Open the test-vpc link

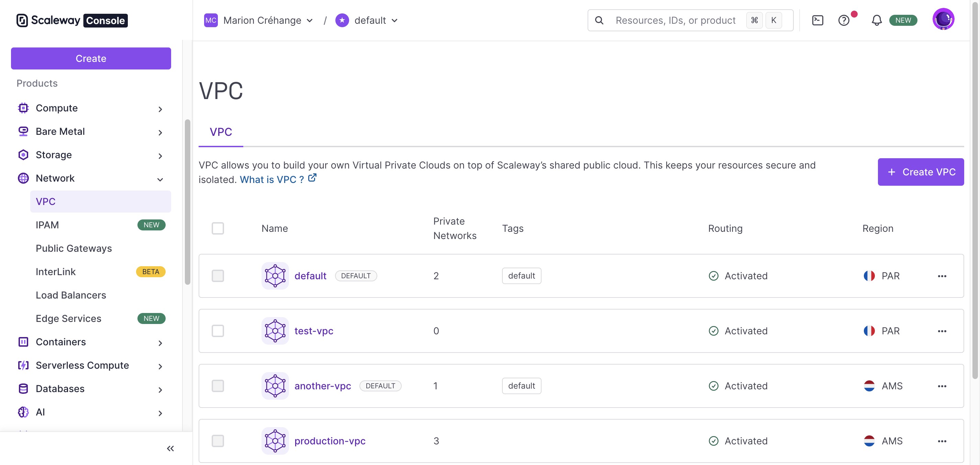314,331
